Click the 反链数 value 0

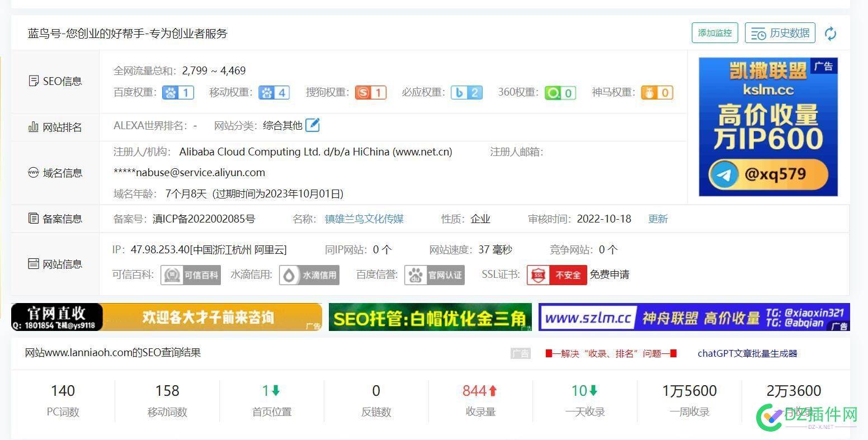tap(376, 391)
